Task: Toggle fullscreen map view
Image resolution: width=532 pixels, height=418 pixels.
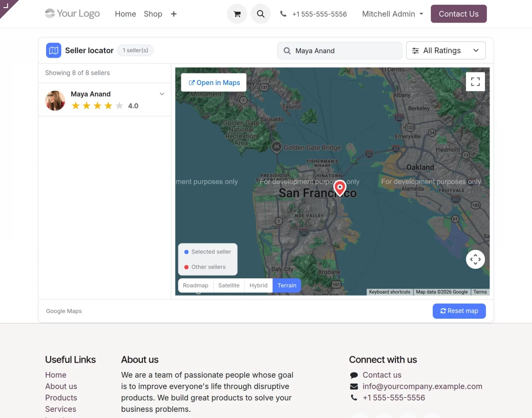Action: click(x=475, y=82)
